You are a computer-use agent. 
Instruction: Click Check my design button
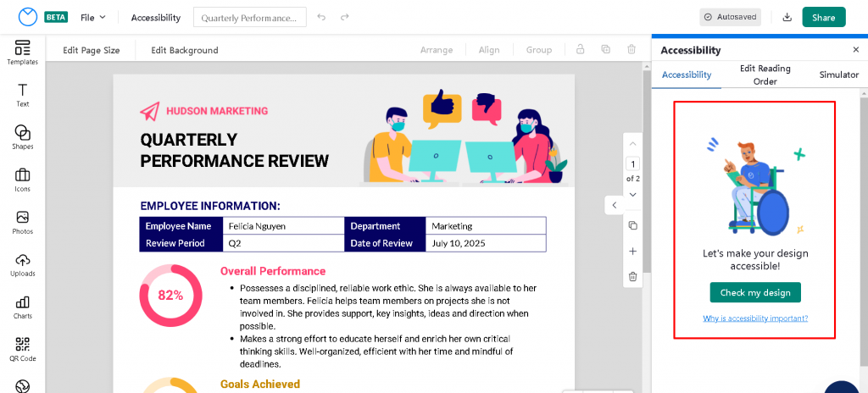(x=755, y=292)
